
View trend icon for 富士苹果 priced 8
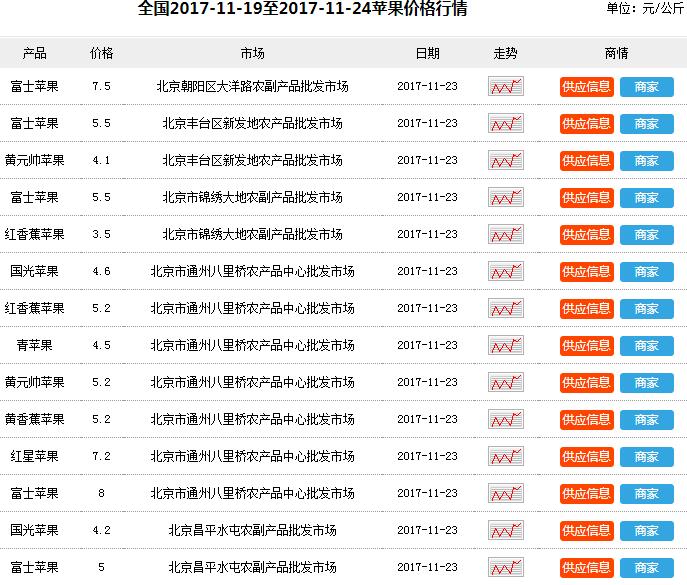click(x=506, y=494)
